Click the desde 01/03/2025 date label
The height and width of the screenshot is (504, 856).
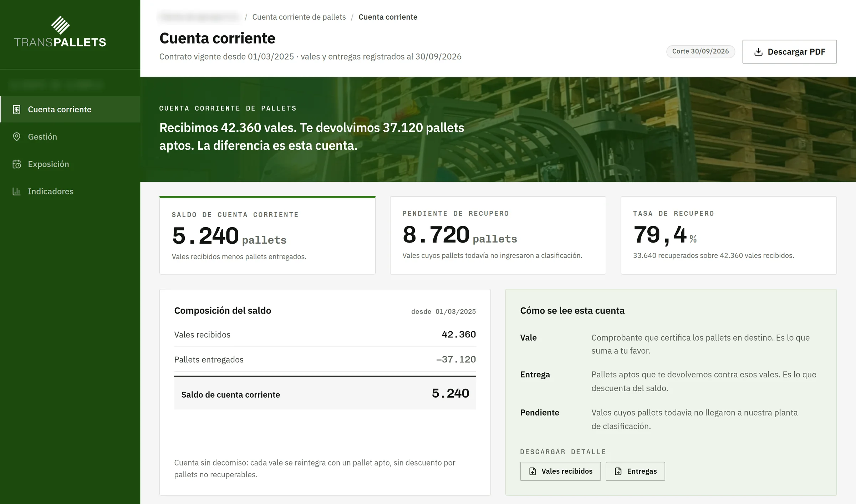443,311
